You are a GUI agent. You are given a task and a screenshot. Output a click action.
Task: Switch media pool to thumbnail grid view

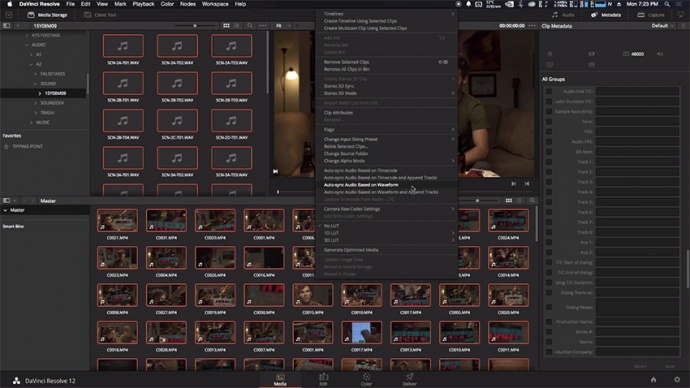509,201
